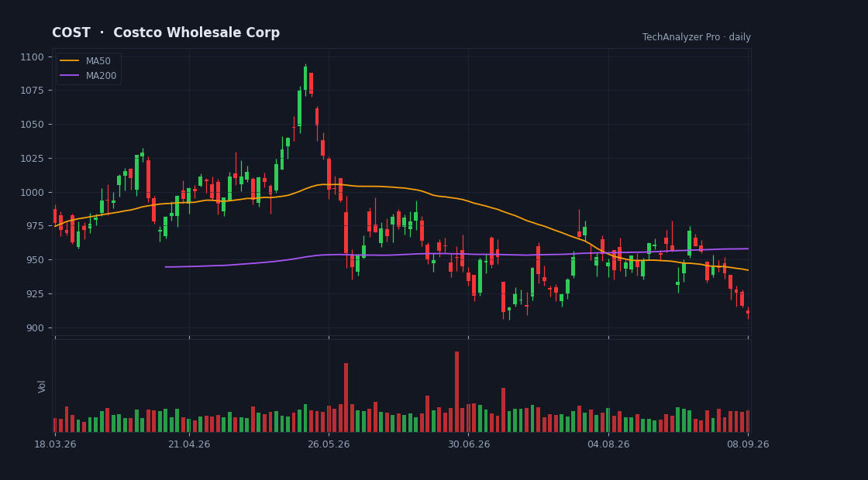Click the 950 price axis label
This screenshot has height=480, width=868.
point(35,260)
